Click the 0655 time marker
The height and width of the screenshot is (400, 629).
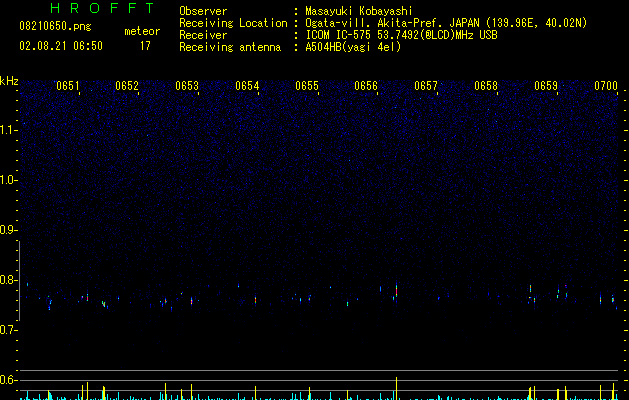click(x=307, y=86)
